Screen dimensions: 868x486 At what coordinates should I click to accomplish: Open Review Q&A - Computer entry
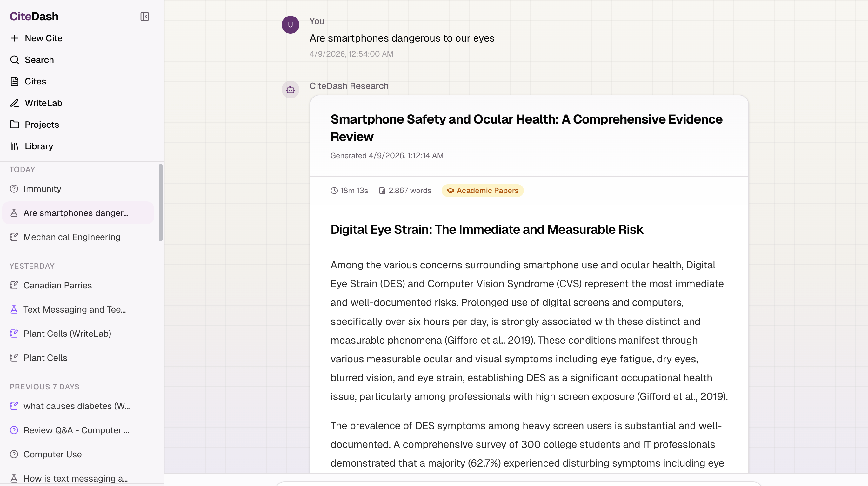click(76, 430)
